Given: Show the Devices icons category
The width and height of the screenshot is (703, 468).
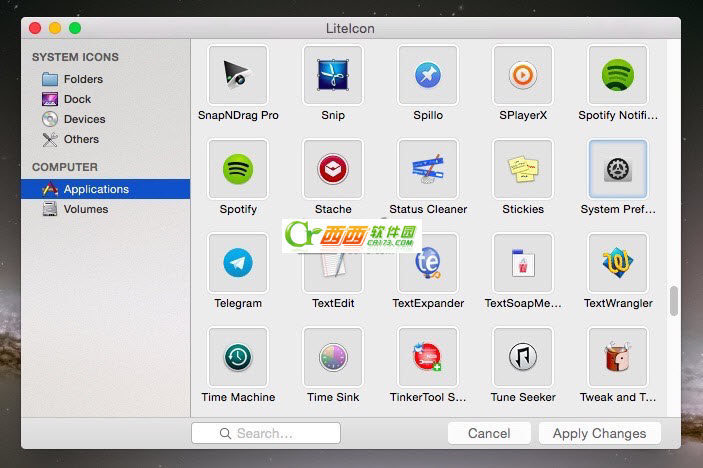Looking at the screenshot, I should tap(105, 119).
